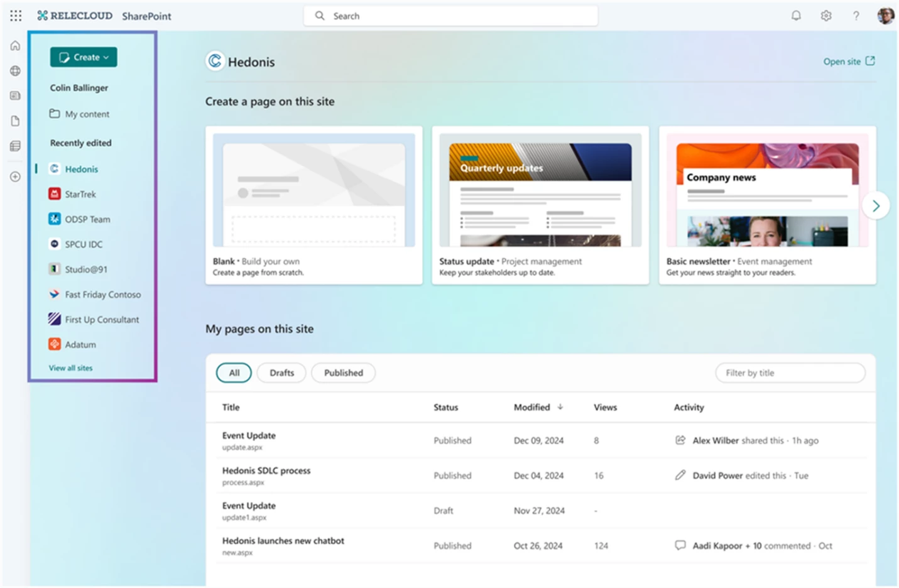Click the Activity column header

click(689, 407)
